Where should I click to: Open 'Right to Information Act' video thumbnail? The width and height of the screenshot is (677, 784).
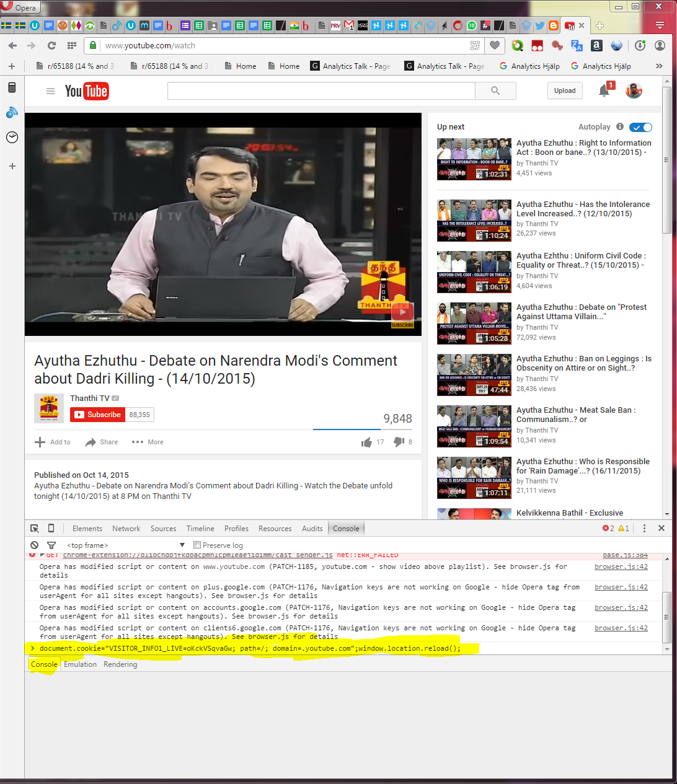474,159
